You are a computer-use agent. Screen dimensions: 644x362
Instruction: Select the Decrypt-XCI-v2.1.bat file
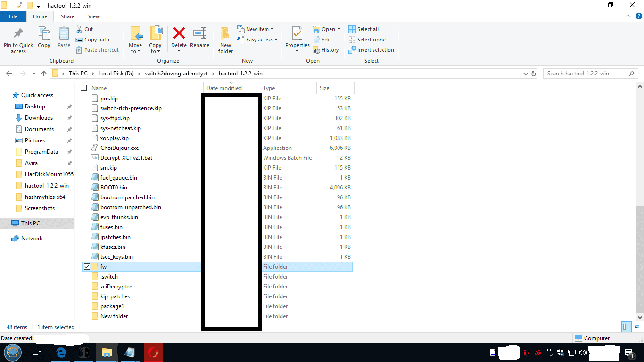click(x=126, y=158)
